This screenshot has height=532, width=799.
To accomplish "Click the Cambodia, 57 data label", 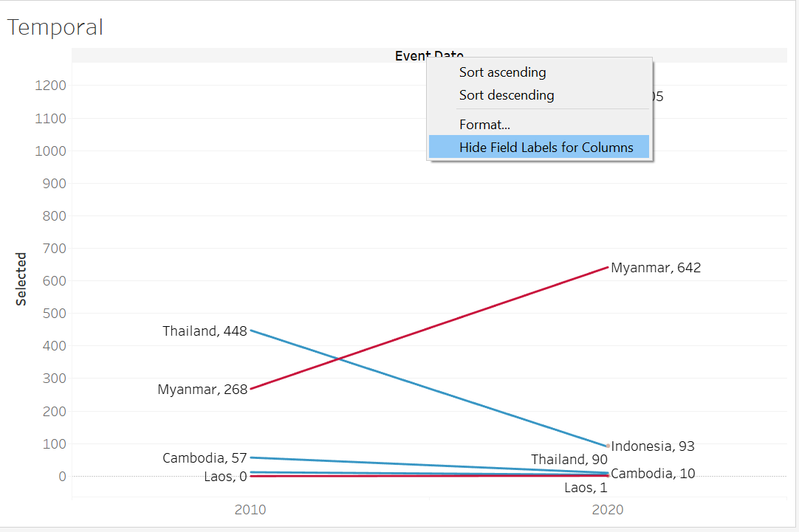I will 205,458.
